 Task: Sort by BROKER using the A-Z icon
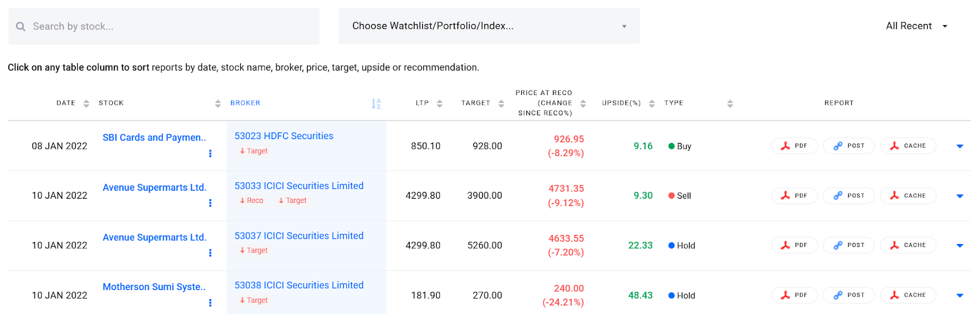tap(376, 104)
